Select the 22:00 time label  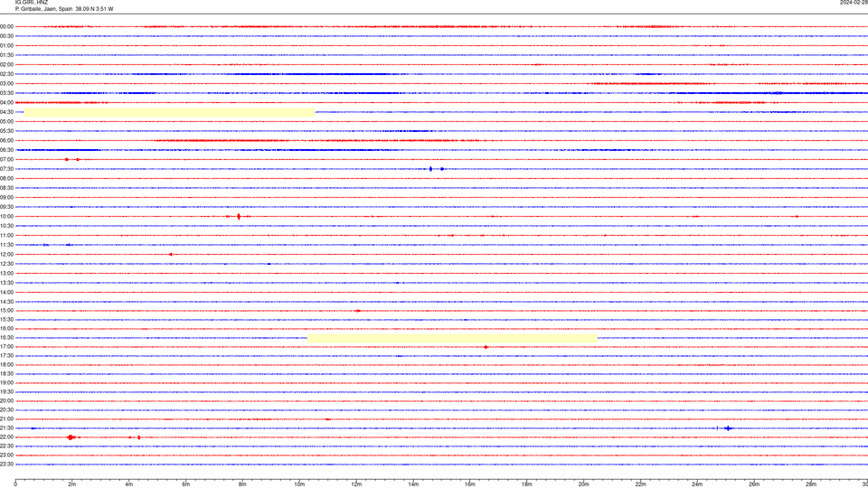6,437
